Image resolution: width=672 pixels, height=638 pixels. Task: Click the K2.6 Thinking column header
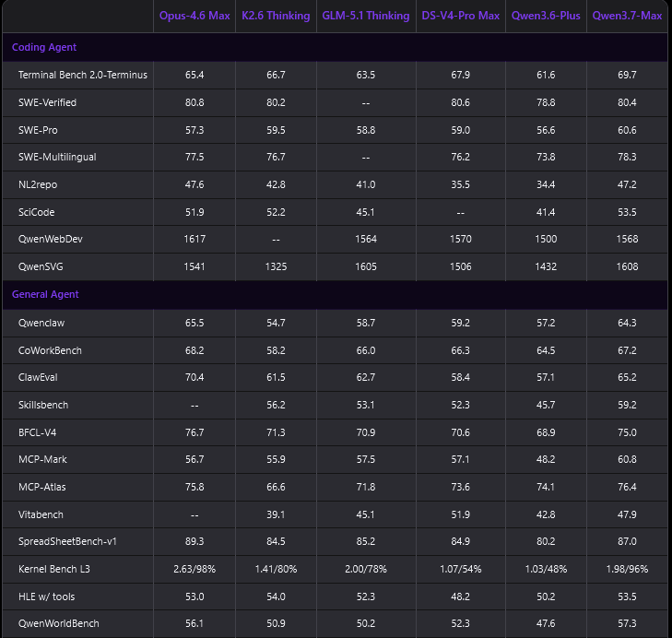click(x=276, y=16)
